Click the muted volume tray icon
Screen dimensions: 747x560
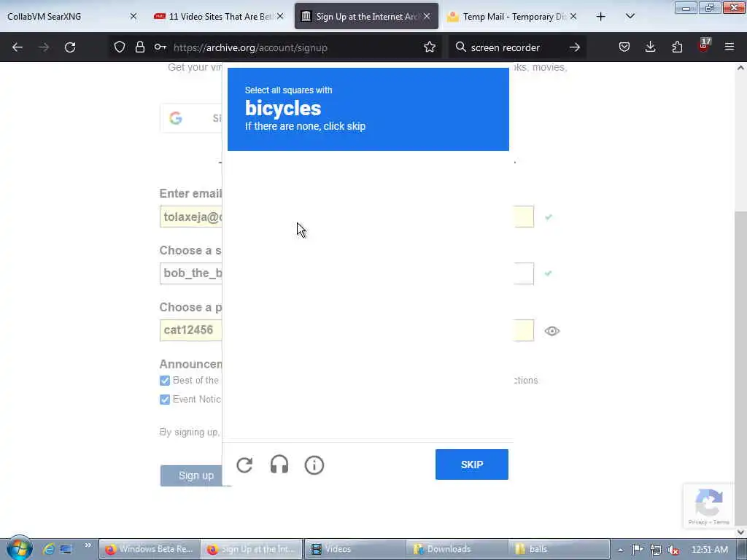click(673, 550)
